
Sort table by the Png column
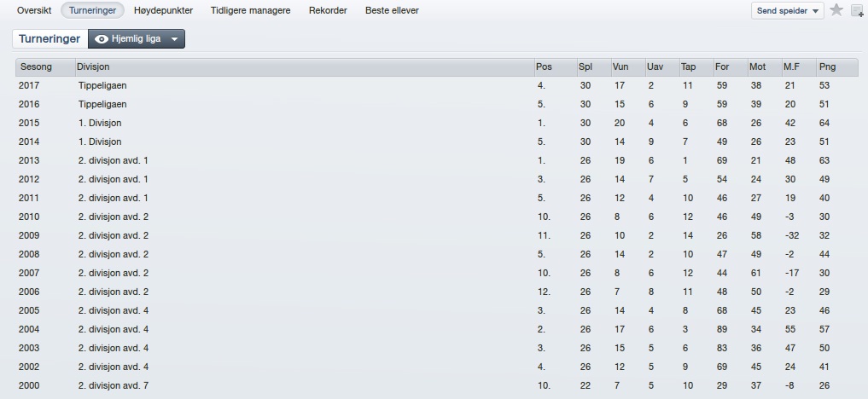coord(830,66)
